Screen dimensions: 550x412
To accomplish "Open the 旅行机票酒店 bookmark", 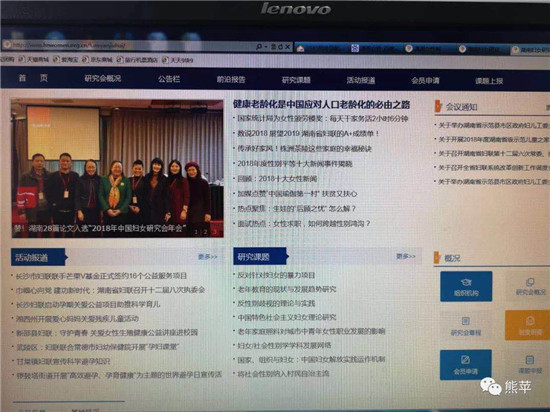I will click(x=137, y=60).
